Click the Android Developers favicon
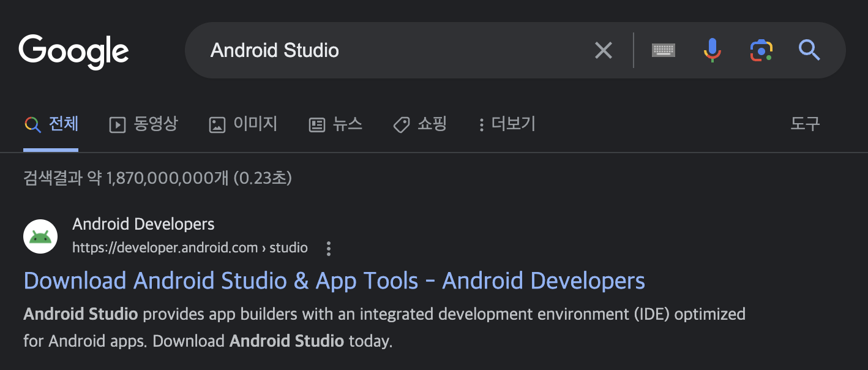 click(x=40, y=236)
